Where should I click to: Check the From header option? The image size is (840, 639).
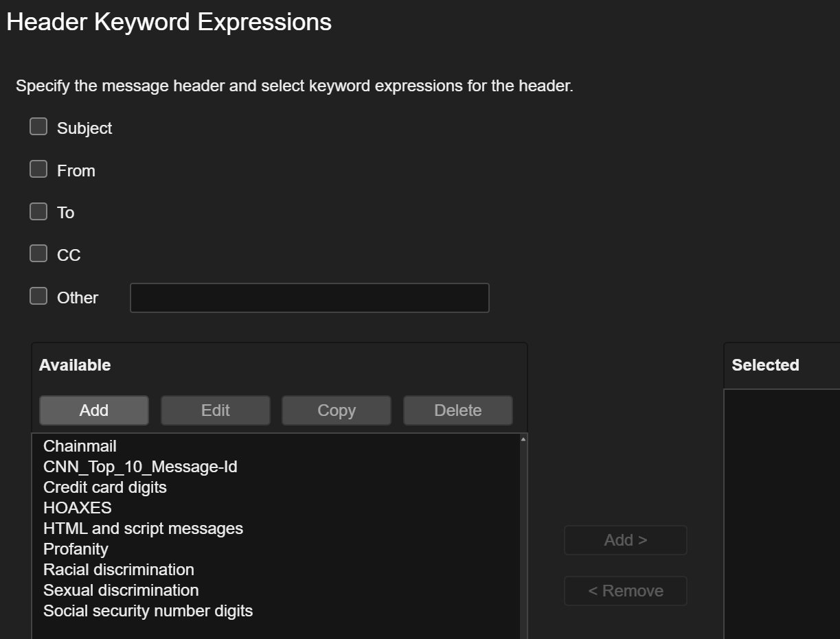tap(38, 170)
